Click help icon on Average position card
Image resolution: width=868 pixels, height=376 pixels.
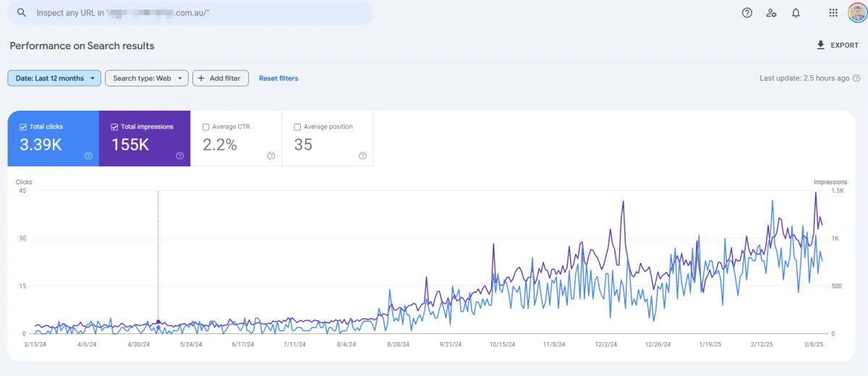(362, 155)
